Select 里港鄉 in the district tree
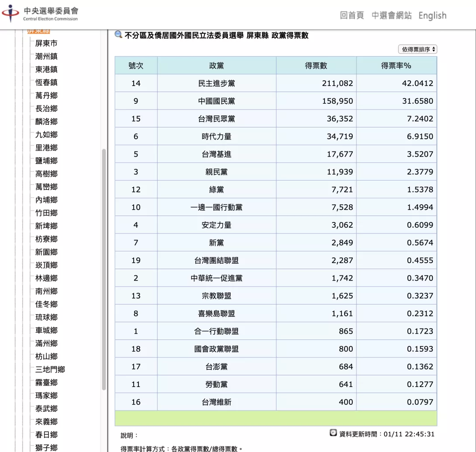The height and width of the screenshot is (452, 476). point(46,148)
